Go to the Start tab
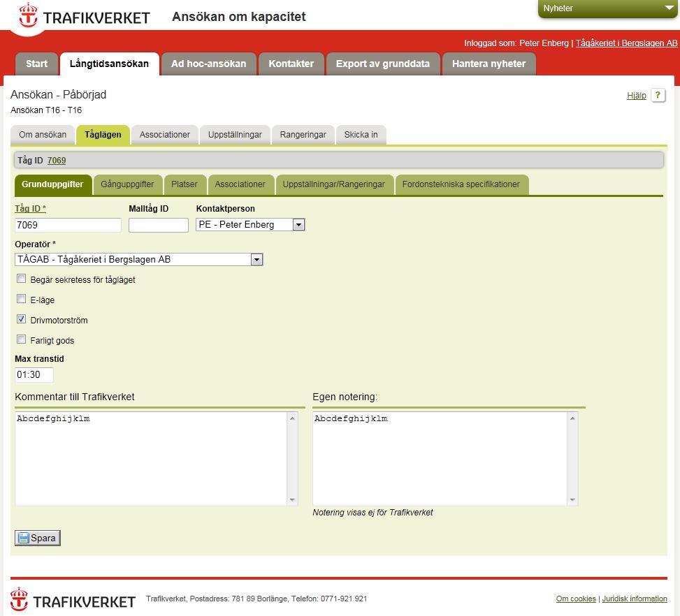This screenshot has height=616, width=680. [x=36, y=64]
